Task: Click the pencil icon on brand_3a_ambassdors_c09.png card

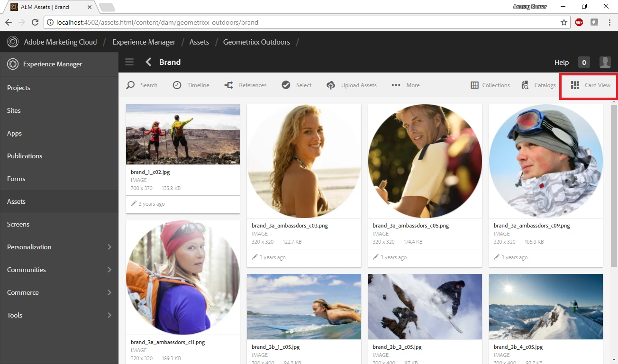Action: [x=497, y=257]
